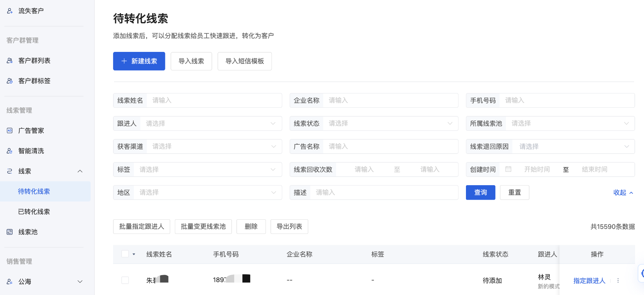This screenshot has height=295, width=644.
Task: Open the 跟进人 filter dropdown
Action: point(198,123)
